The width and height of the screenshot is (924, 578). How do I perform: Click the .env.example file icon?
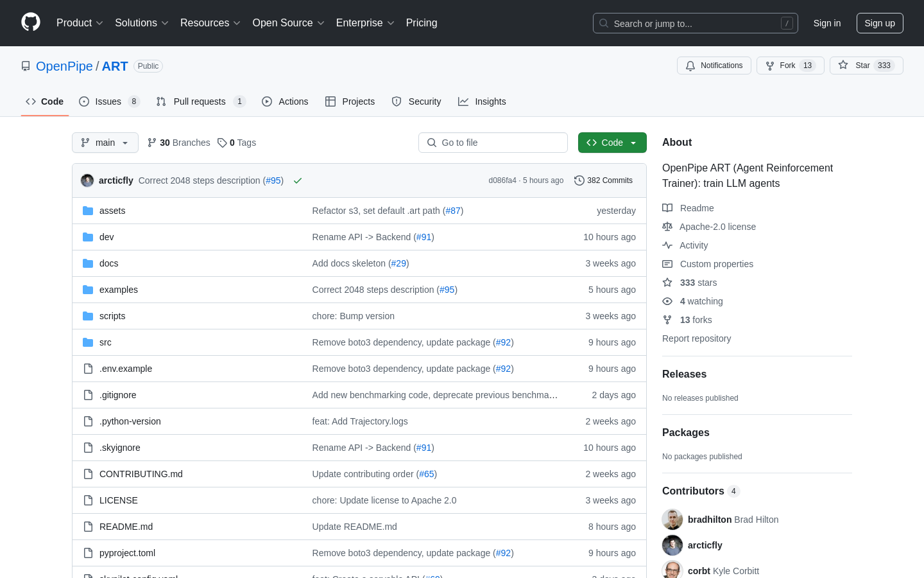coord(88,369)
